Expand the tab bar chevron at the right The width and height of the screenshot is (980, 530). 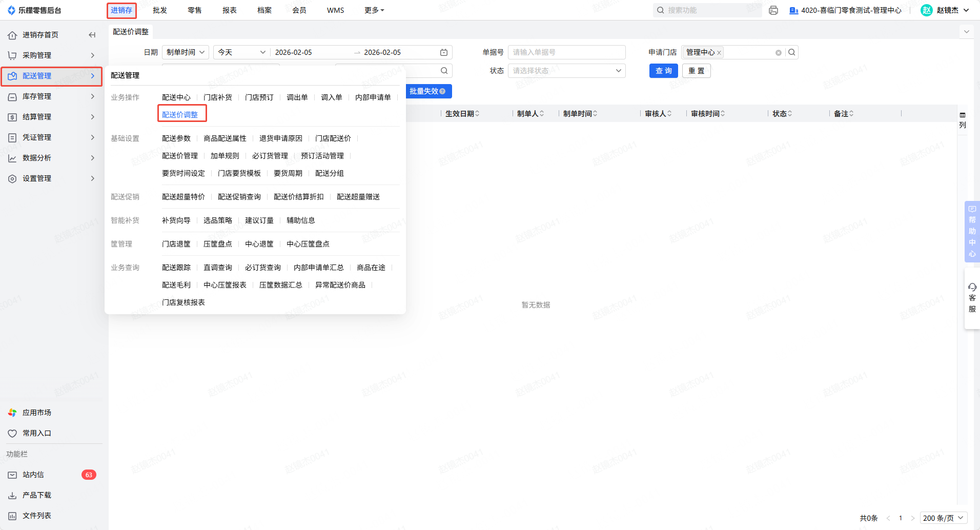[x=967, y=32]
